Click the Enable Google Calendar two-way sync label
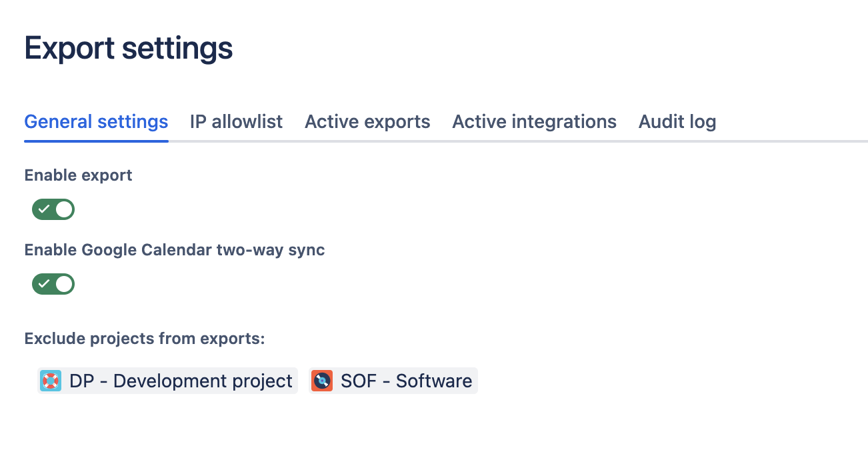The image size is (868, 464). (175, 250)
